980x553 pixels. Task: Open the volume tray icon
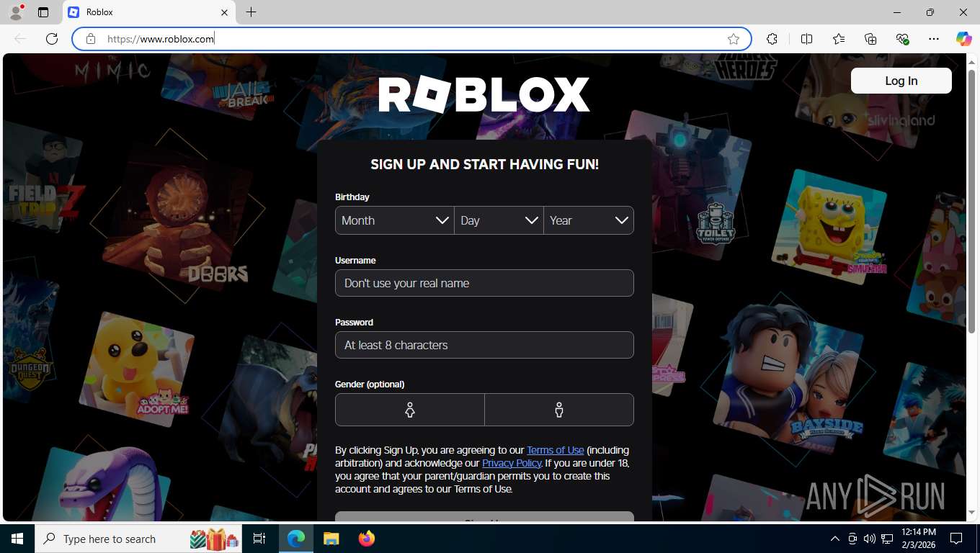869,539
